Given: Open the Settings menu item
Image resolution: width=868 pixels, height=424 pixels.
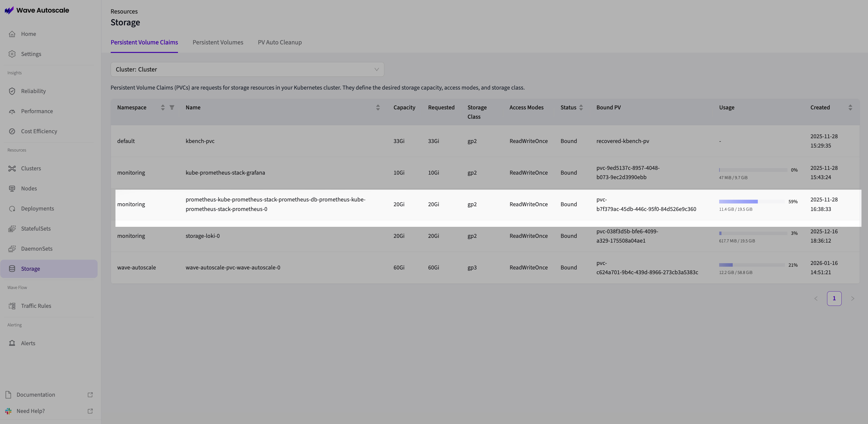Looking at the screenshot, I should click(x=49, y=54).
